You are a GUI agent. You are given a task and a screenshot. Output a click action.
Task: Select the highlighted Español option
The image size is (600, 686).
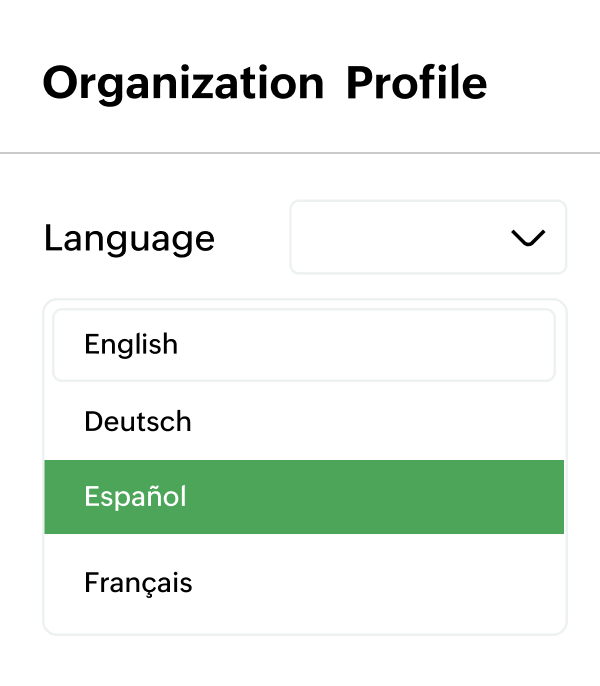point(303,497)
